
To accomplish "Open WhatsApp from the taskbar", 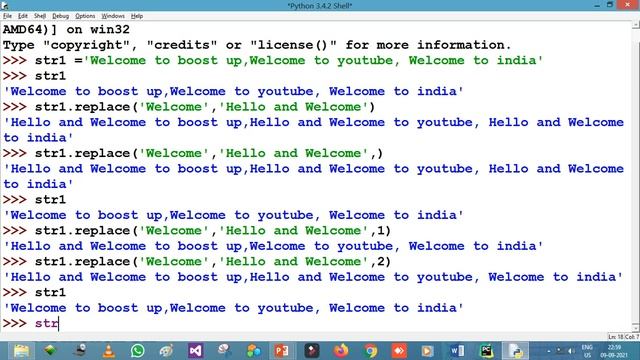I will (x=138, y=351).
